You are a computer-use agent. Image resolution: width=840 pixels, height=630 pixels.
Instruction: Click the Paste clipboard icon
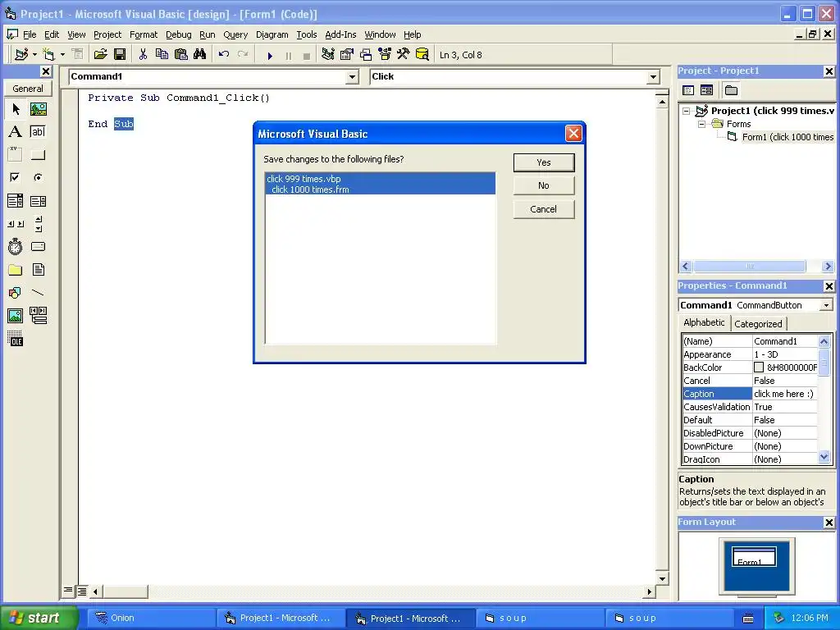click(181, 55)
